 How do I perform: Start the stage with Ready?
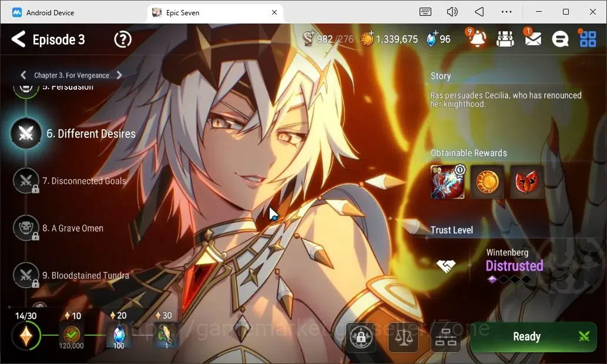pos(534,336)
